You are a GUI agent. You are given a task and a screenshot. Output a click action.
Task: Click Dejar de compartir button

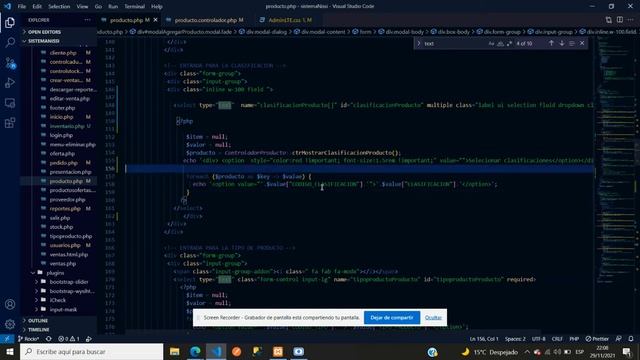pyautogui.click(x=392, y=318)
